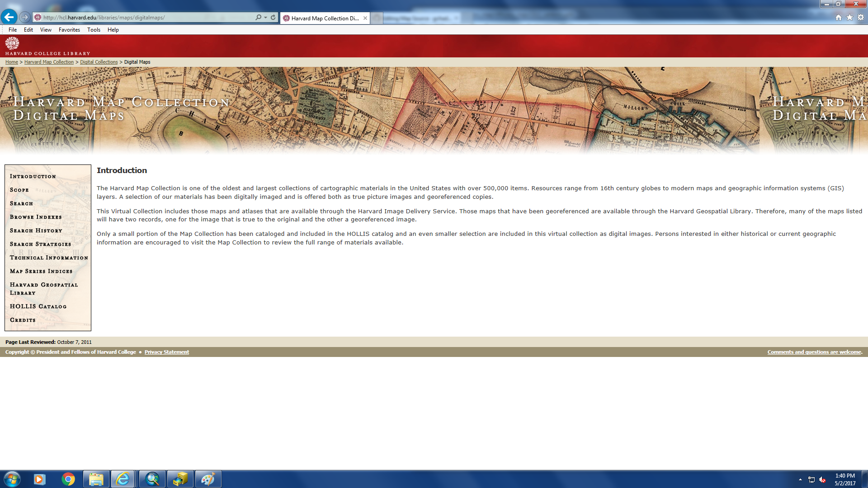Open Search History in the sidebar
This screenshot has height=488, width=868.
click(x=36, y=231)
